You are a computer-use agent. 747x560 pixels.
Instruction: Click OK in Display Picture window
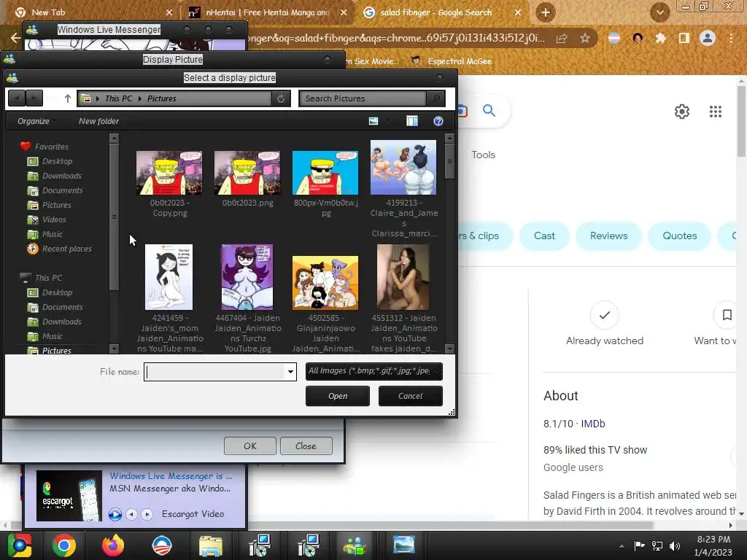pyautogui.click(x=250, y=446)
